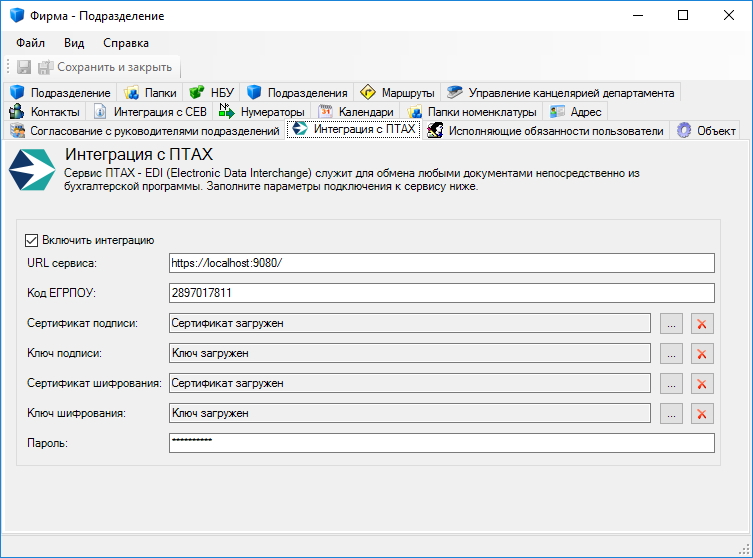753x558 pixels.
Task: Switch to the Контакты tab
Action: pyautogui.click(x=45, y=111)
